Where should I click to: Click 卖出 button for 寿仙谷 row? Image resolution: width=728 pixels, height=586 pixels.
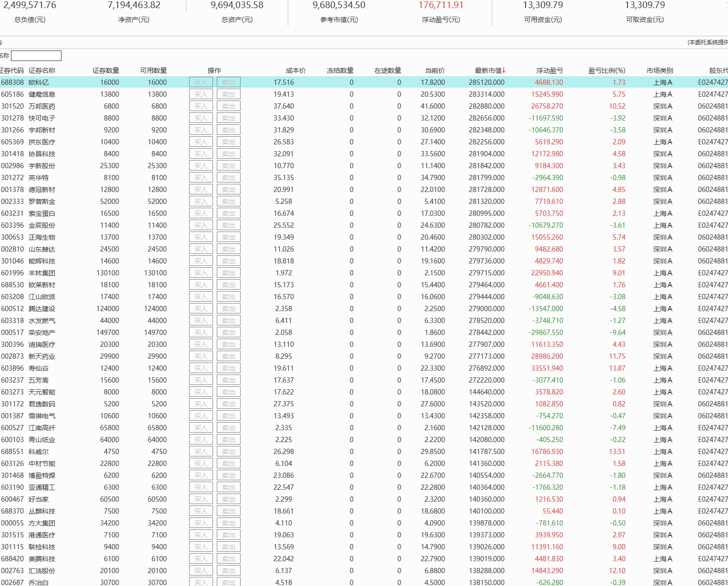click(x=228, y=368)
